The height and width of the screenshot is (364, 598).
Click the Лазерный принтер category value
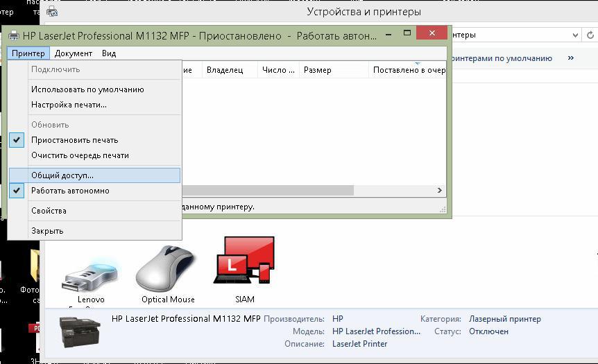click(504, 319)
